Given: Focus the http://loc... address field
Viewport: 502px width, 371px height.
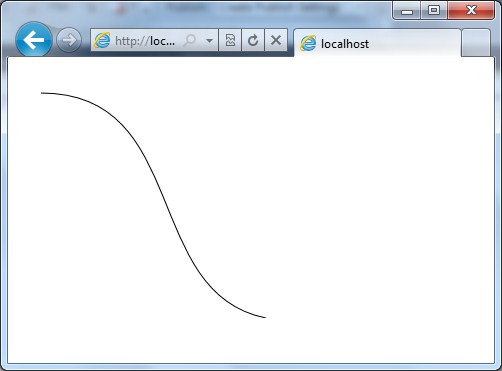Looking at the screenshot, I should click(x=145, y=41).
